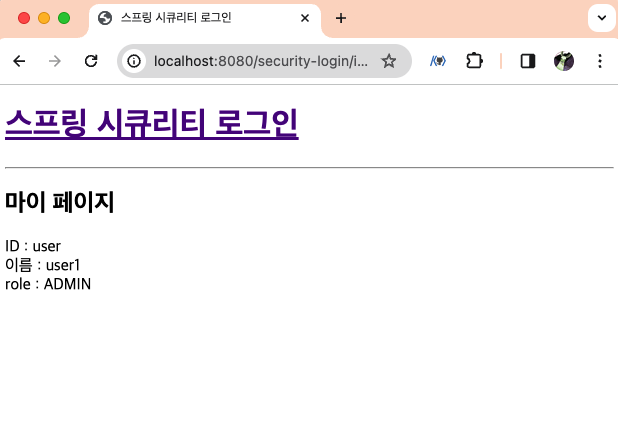Click the globe favicon on the tab
The width and height of the screenshot is (618, 444).
pyautogui.click(x=105, y=18)
